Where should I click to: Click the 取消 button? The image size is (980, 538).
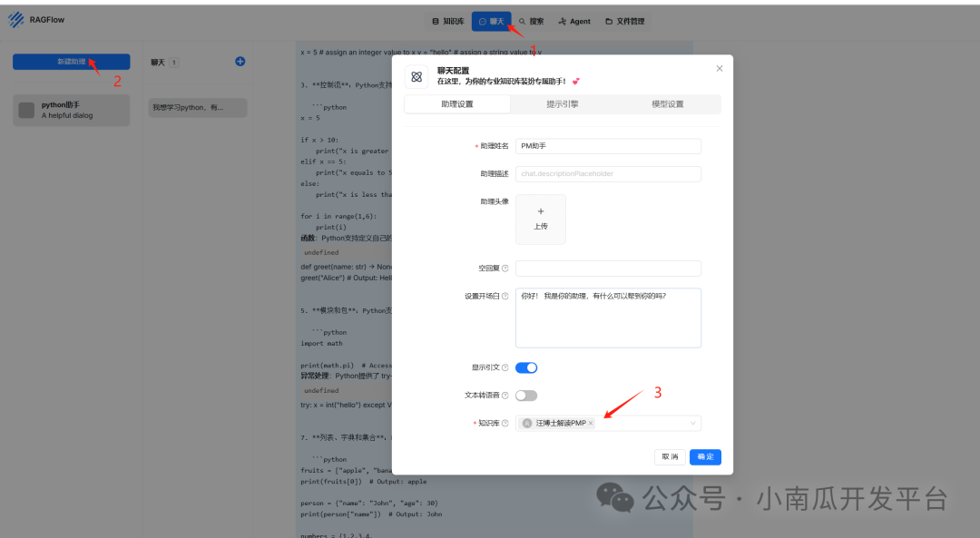point(670,456)
